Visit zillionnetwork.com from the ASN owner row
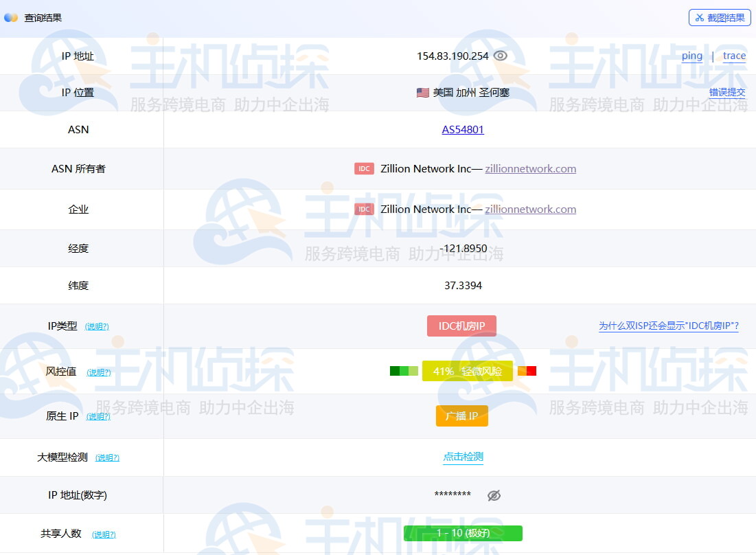Viewport: 756px width, 555px height. (530, 168)
